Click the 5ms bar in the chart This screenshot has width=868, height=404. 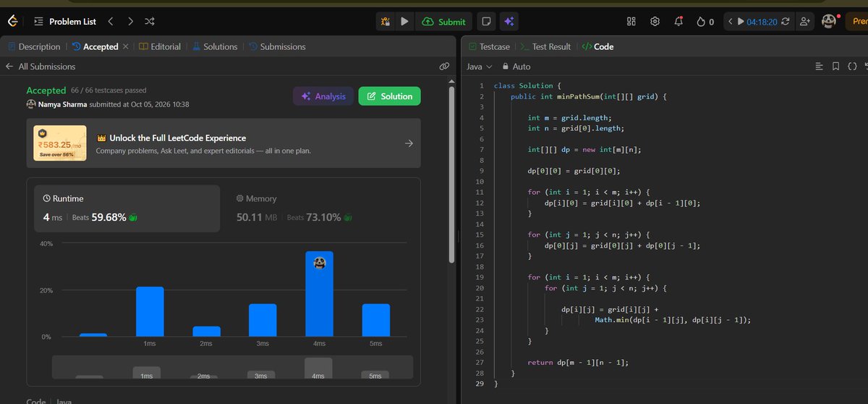coord(375,320)
